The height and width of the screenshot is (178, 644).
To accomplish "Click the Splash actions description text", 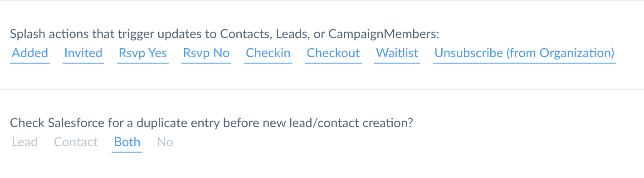I will (x=225, y=34).
